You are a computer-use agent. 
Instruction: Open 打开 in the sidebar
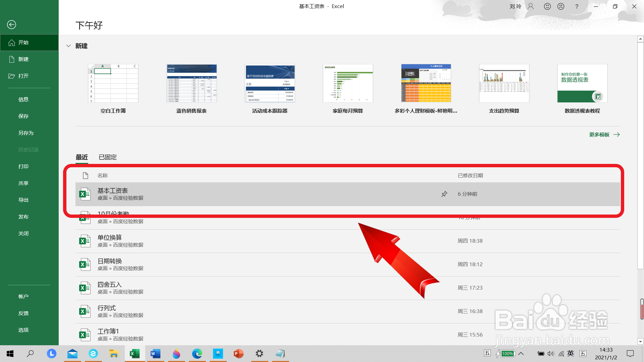[23, 76]
